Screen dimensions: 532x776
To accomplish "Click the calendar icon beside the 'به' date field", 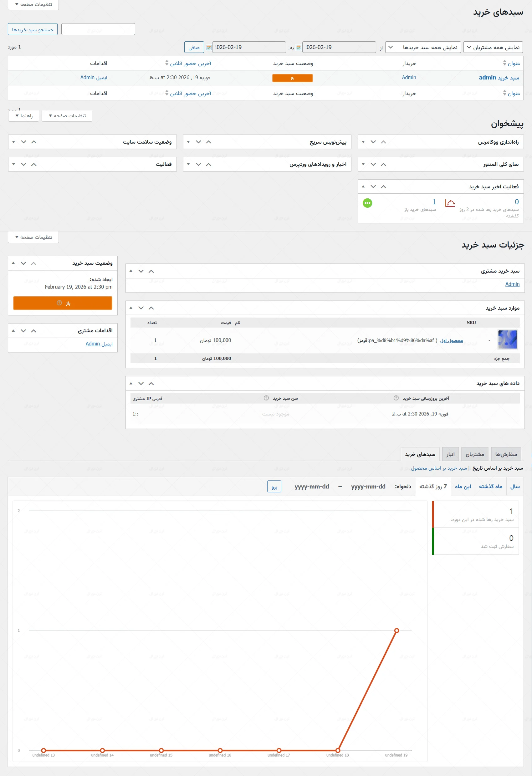I will click(x=208, y=48).
